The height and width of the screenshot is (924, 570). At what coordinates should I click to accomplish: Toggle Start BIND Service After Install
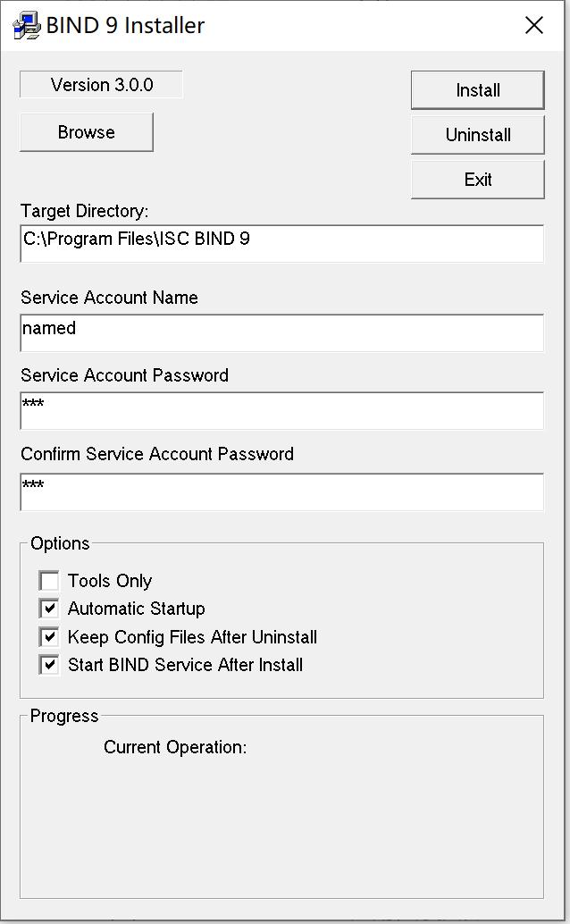pyautogui.click(x=49, y=665)
